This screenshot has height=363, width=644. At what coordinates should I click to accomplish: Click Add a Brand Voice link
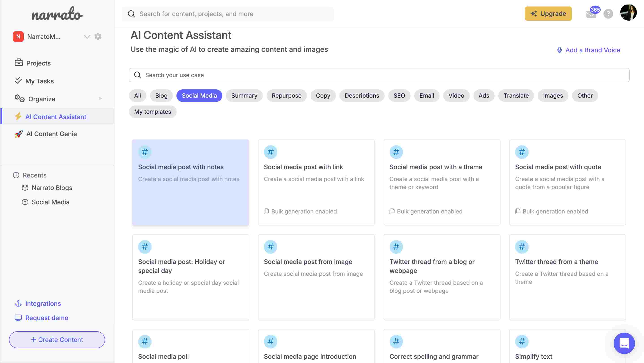coord(593,50)
